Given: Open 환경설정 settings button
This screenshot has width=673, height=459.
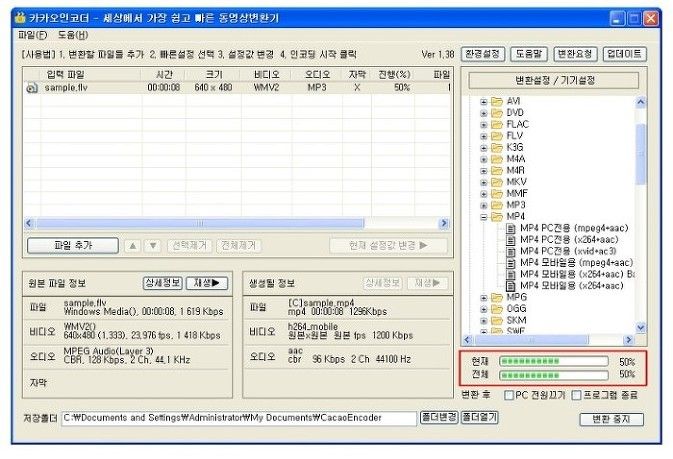Looking at the screenshot, I should click(483, 54).
